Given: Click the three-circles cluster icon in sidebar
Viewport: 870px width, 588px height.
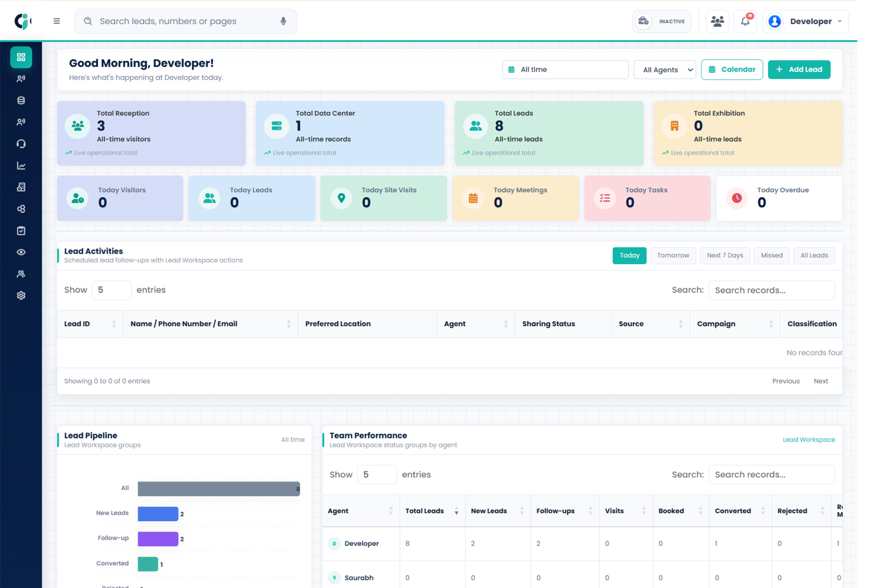Looking at the screenshot, I should click(21, 209).
